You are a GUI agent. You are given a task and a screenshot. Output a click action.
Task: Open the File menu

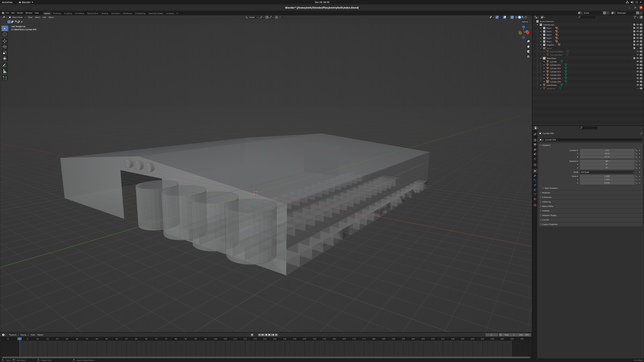click(x=8, y=13)
